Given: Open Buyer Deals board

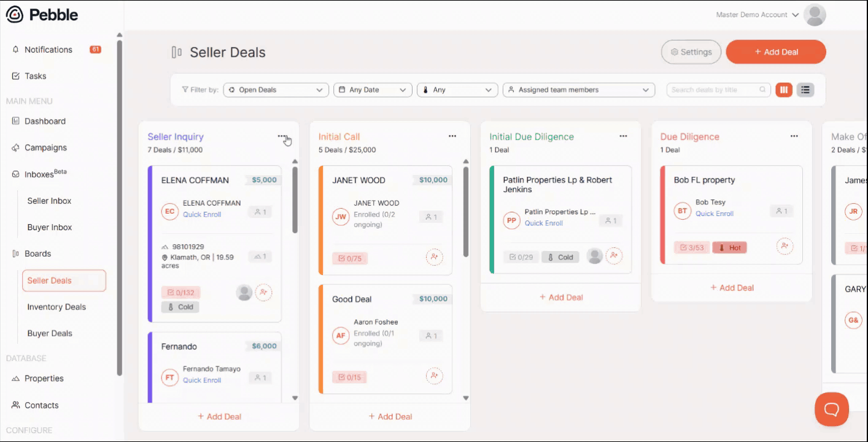Looking at the screenshot, I should pos(50,333).
